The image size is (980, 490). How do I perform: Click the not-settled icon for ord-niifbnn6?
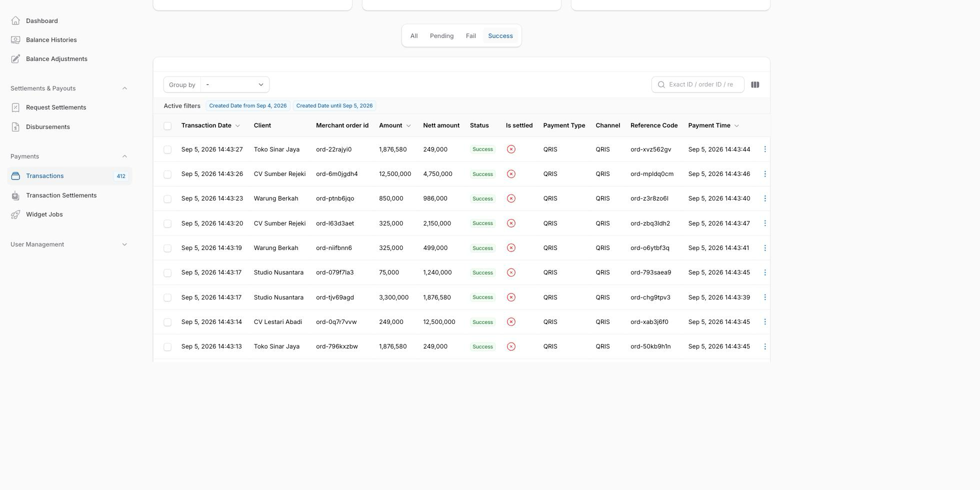(511, 248)
